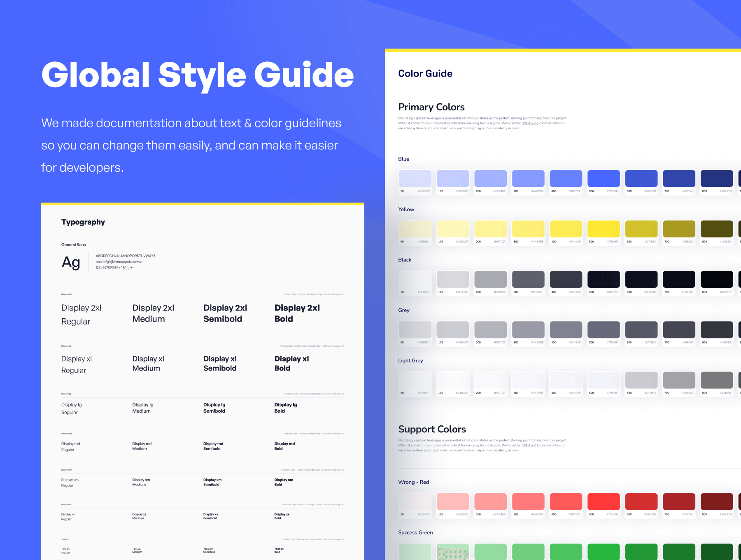Click the Blue 500 color swatch

(x=603, y=179)
